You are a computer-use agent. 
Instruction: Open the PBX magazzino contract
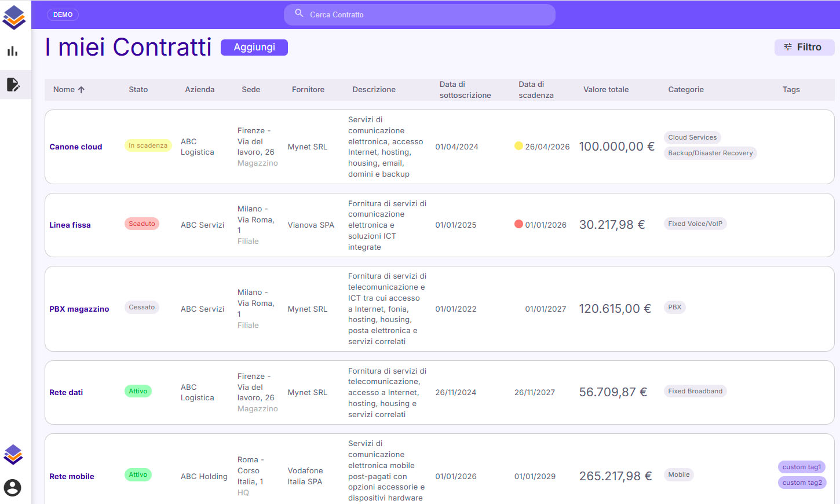tap(79, 309)
